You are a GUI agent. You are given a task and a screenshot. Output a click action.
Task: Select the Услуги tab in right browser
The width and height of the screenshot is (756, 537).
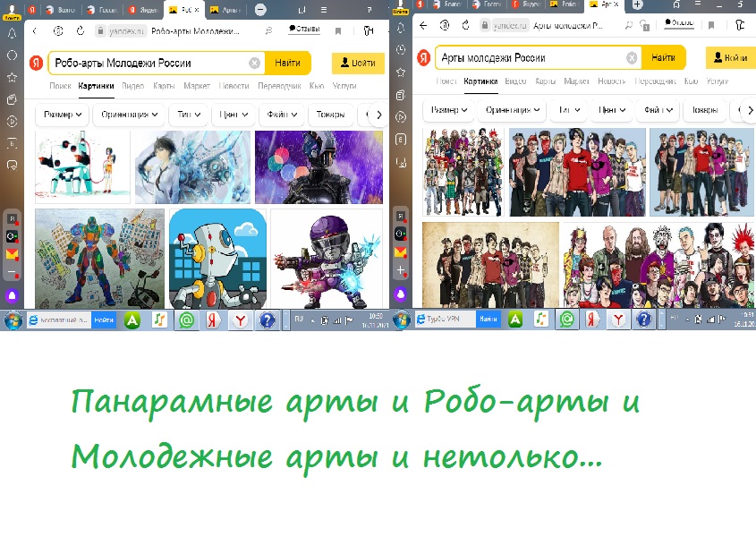click(x=717, y=81)
